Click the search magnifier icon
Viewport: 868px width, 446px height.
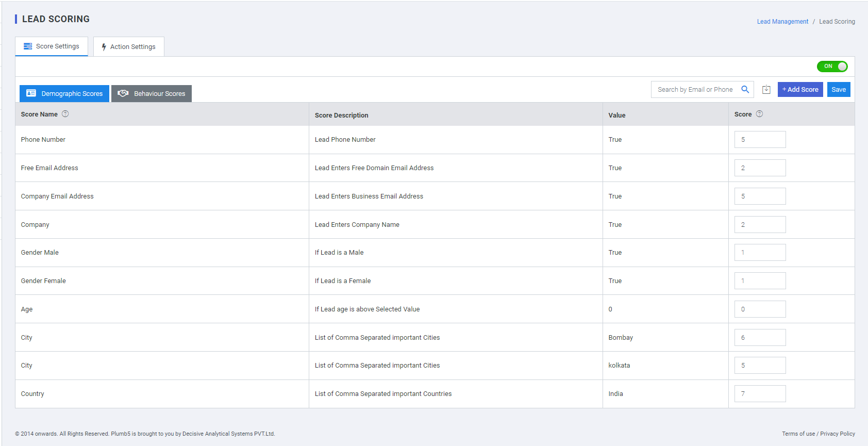click(745, 89)
